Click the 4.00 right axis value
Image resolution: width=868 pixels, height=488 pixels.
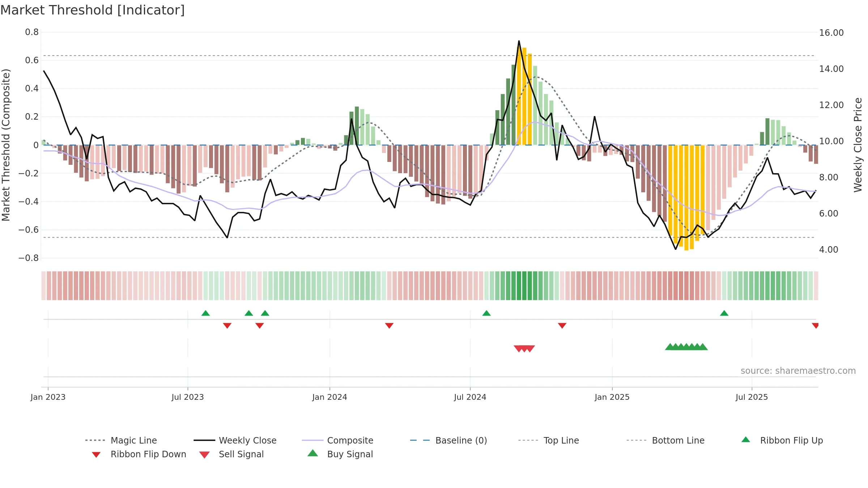tap(829, 250)
